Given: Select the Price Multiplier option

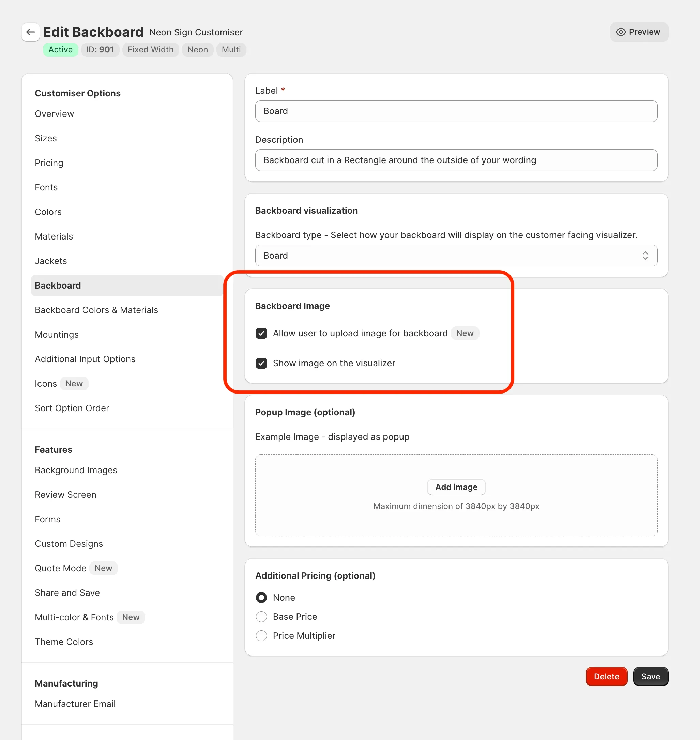Looking at the screenshot, I should 261,635.
